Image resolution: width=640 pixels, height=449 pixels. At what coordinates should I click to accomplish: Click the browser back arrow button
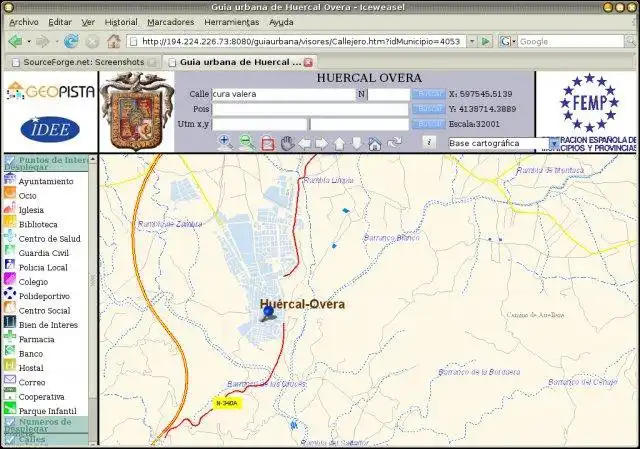(16, 41)
